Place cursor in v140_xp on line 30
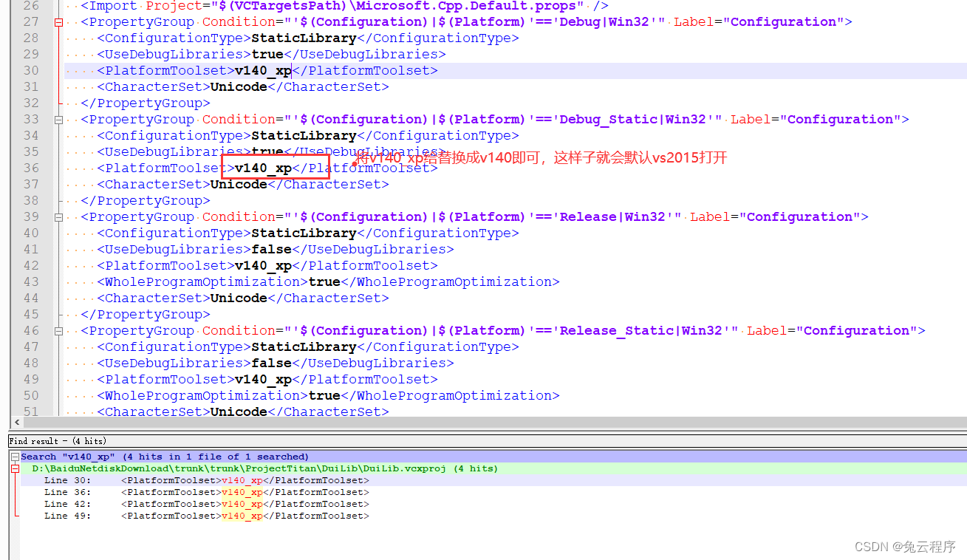 point(263,71)
